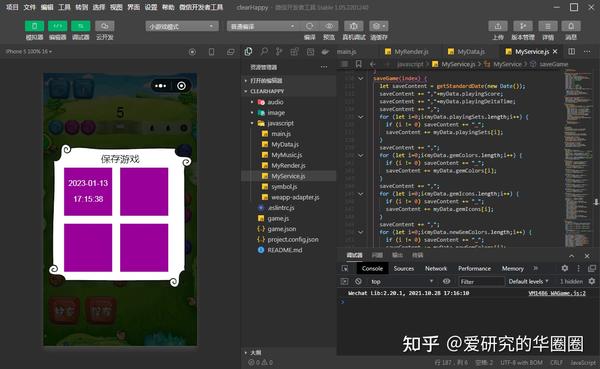
Task: Click the split editor icon
Action: (x=572, y=51)
